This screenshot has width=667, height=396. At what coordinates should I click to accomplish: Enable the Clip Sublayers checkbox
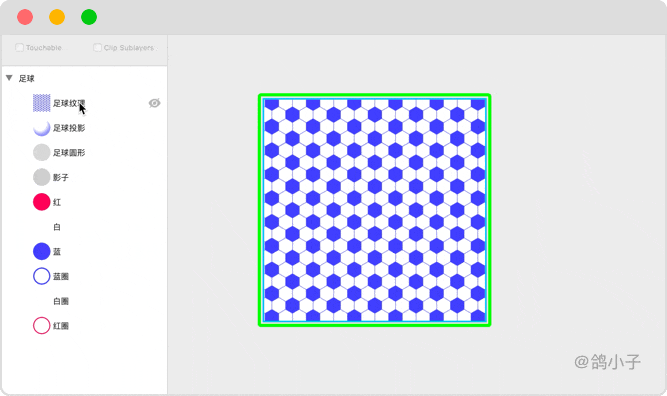click(x=97, y=47)
